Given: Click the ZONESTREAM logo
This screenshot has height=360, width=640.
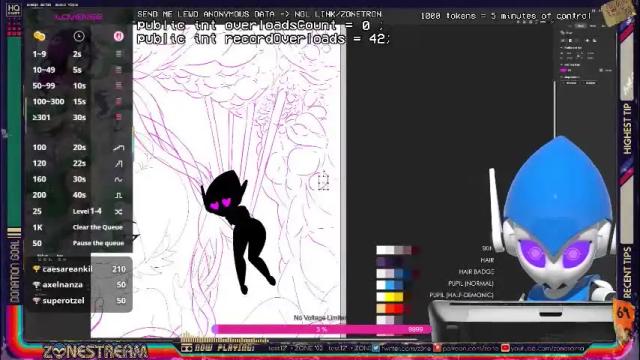Looking at the screenshot, I should 95,352.
